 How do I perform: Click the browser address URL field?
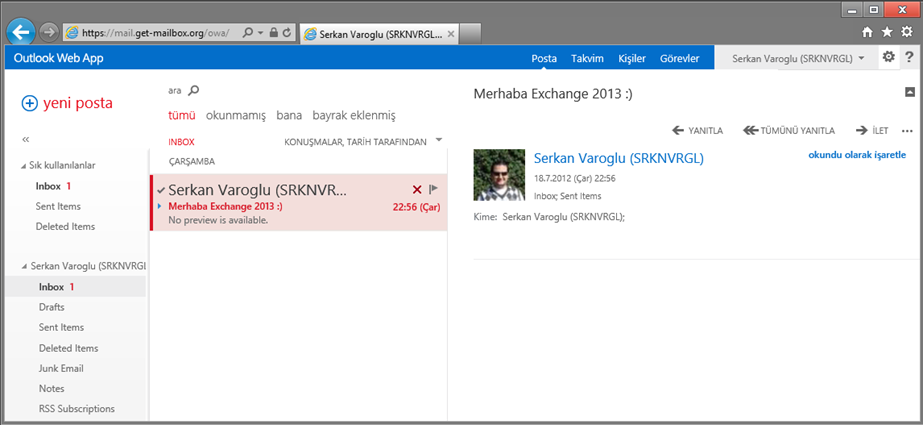click(155, 33)
